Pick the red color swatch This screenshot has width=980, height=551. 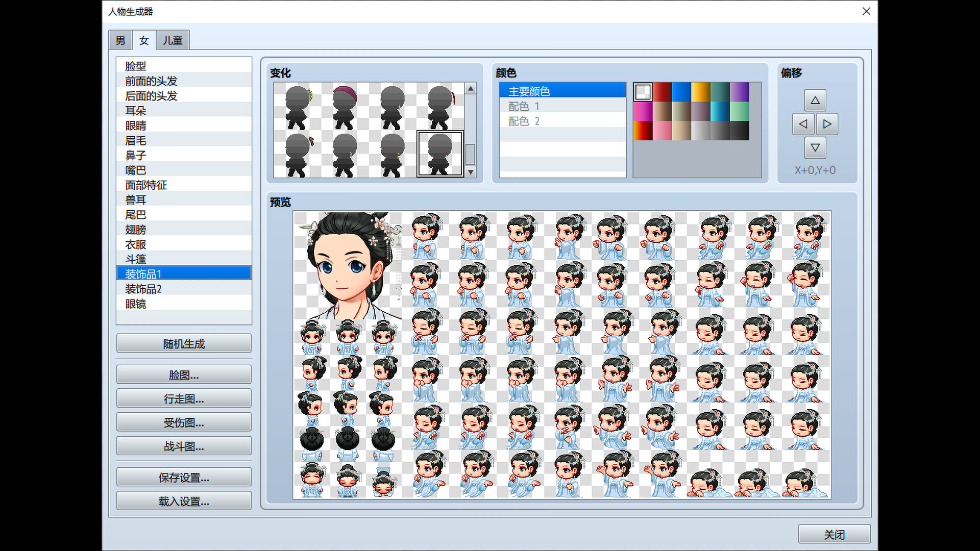pyautogui.click(x=661, y=90)
